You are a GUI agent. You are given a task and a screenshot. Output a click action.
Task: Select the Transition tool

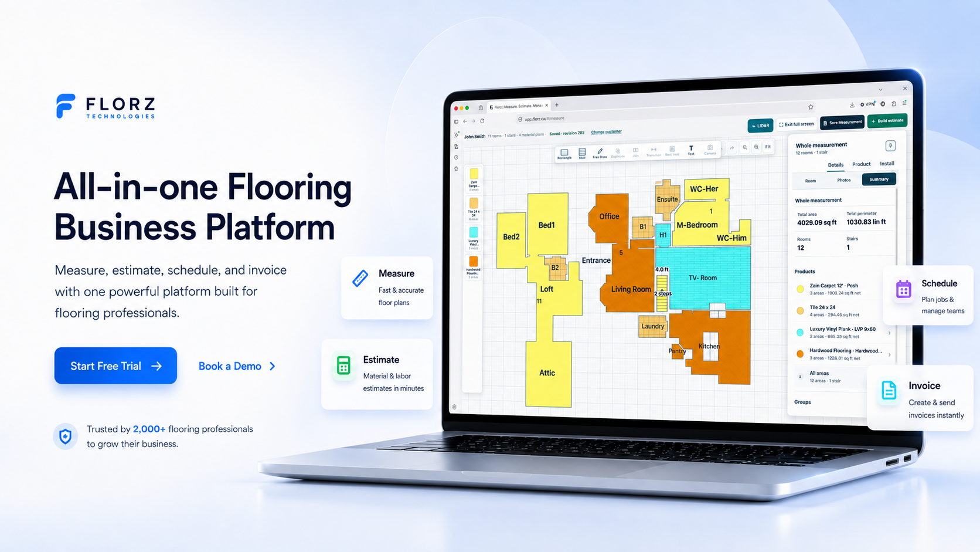(x=654, y=151)
